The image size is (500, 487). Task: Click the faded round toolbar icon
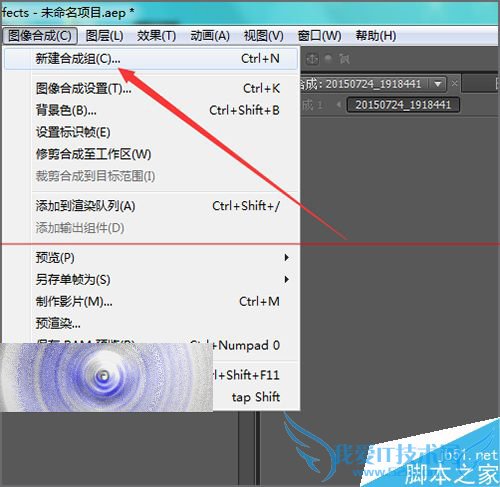click(328, 59)
